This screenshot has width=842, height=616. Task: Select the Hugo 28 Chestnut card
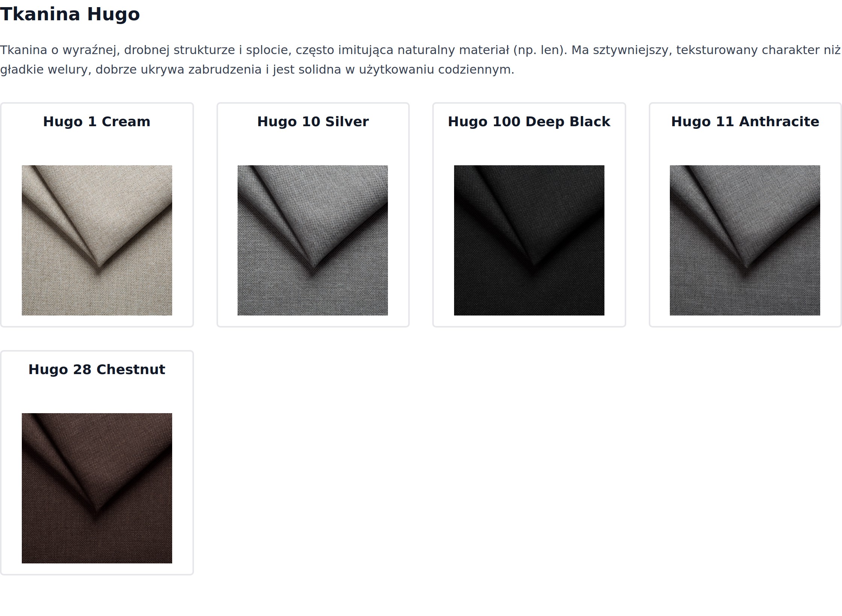(97, 463)
